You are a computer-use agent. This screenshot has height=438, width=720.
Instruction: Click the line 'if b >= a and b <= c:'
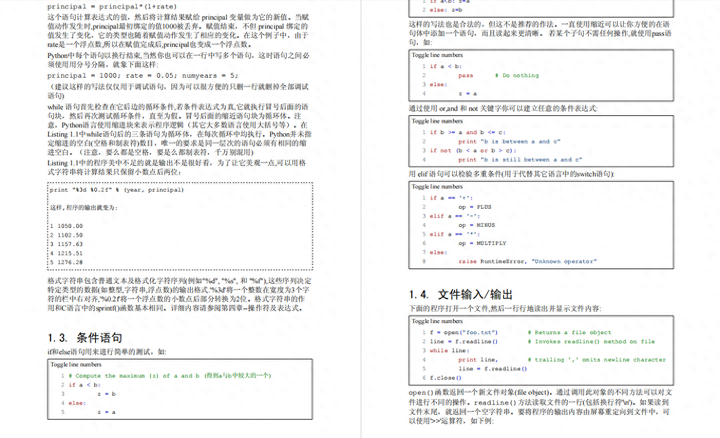[x=467, y=132]
